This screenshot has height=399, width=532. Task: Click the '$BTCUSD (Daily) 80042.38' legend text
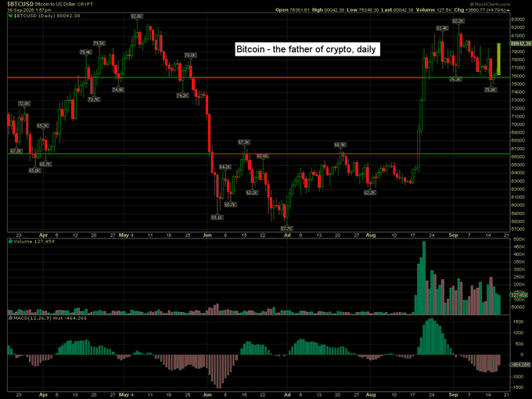(x=47, y=16)
